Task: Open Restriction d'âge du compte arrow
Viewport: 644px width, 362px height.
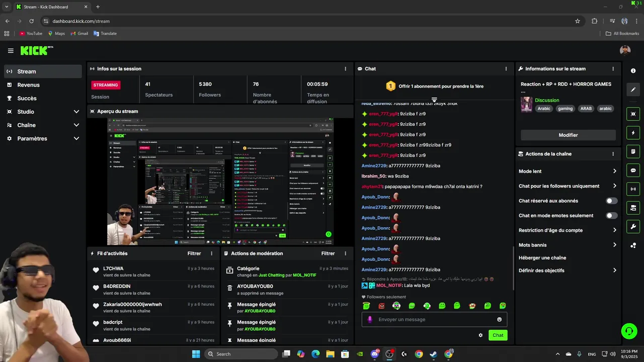Action: tap(614, 230)
